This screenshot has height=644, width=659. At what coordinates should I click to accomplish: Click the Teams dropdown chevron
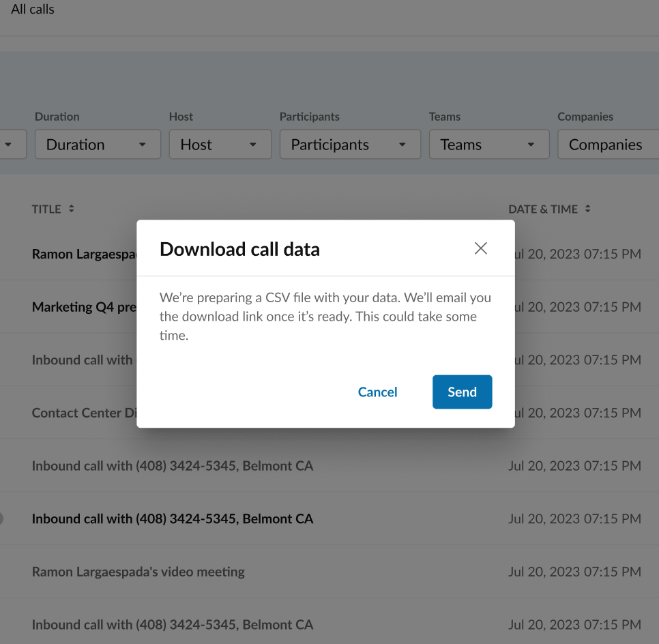[x=530, y=145]
